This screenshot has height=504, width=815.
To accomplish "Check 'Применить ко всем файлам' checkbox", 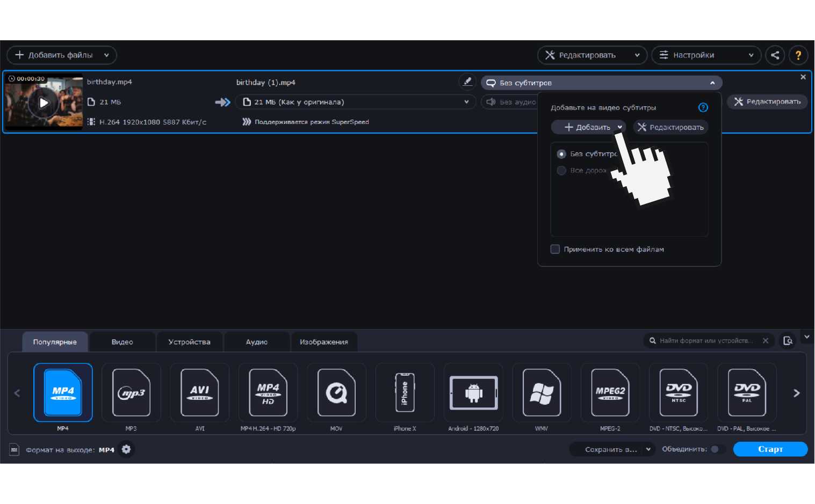I will click(x=556, y=249).
